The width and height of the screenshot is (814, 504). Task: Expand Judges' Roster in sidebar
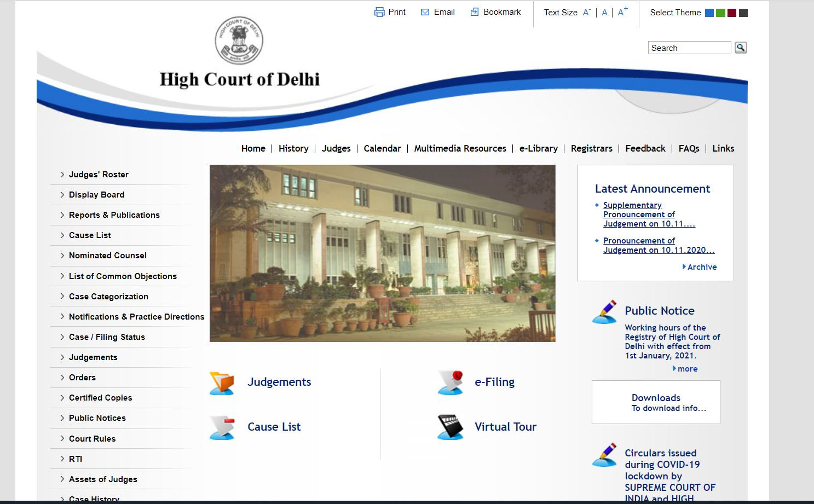coord(99,175)
